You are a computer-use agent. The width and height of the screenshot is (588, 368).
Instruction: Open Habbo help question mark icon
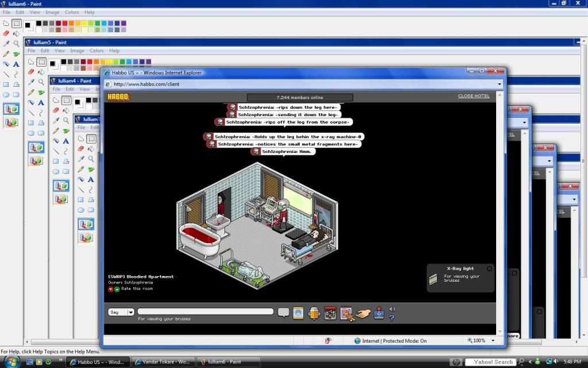(x=392, y=317)
